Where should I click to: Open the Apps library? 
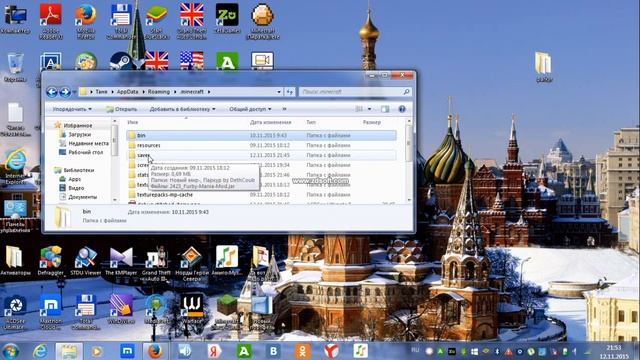coord(74,179)
